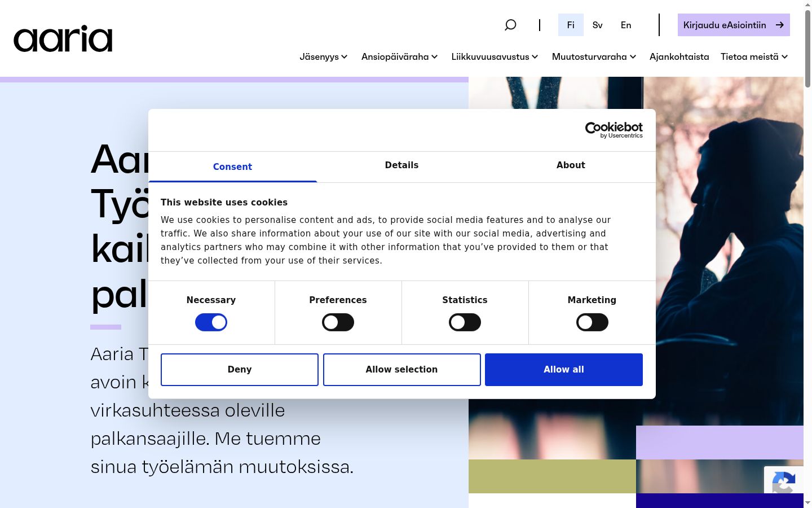This screenshot has height=508, width=812.
Task: Open the Ajankohtaista page
Action: [x=679, y=56]
